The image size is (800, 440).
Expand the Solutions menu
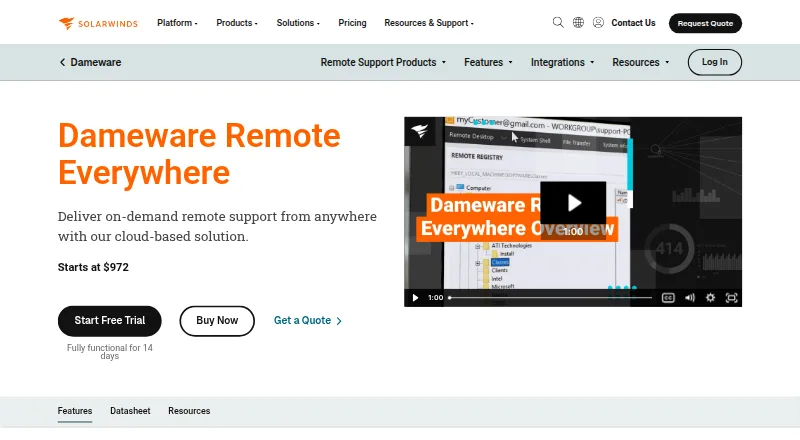[298, 23]
